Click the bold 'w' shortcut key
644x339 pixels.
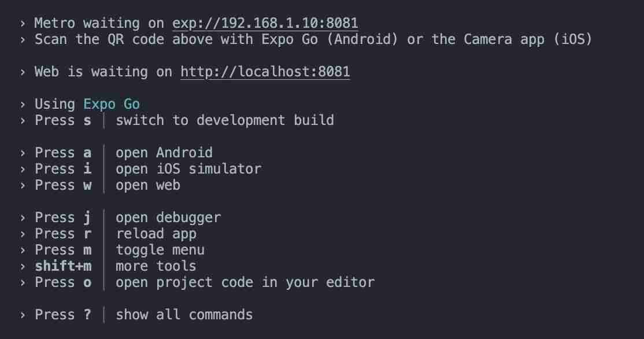tap(87, 185)
